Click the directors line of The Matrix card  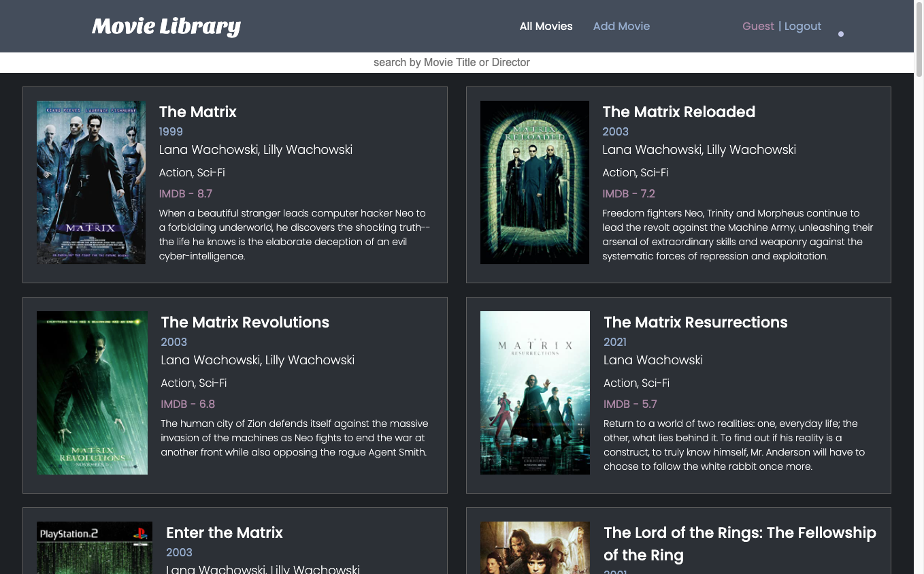tap(256, 150)
